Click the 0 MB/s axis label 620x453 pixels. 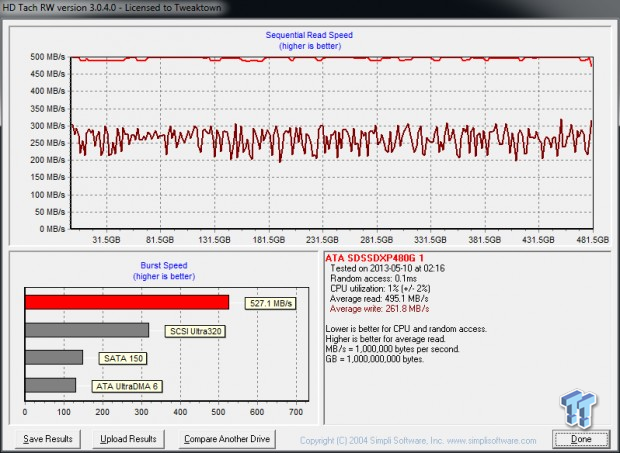[x=52, y=229]
